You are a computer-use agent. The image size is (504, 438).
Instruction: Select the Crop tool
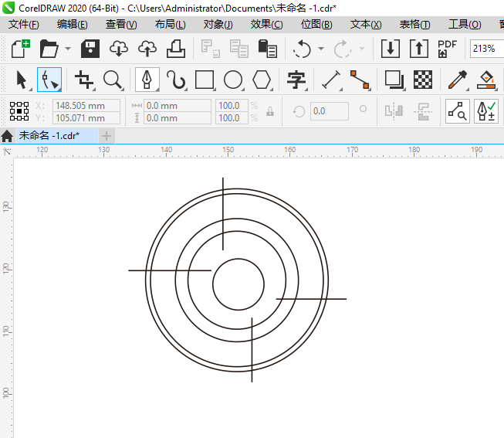(84, 80)
